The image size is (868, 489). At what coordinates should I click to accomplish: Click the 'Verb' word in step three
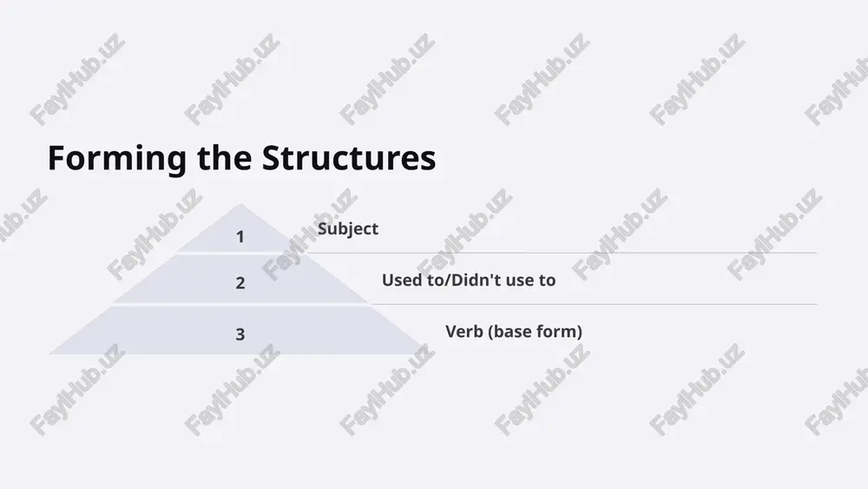click(464, 331)
